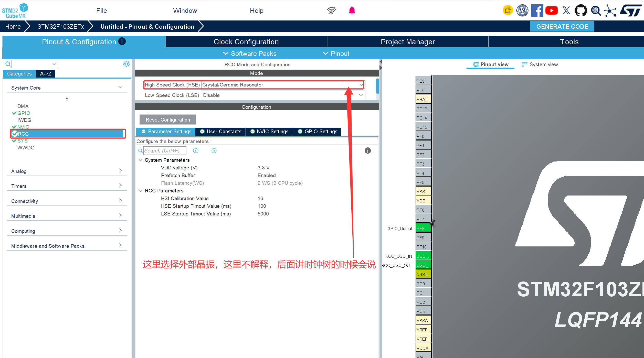Image resolution: width=644 pixels, height=358 pixels.
Task: Click the Reset Configuration button
Action: (168, 120)
